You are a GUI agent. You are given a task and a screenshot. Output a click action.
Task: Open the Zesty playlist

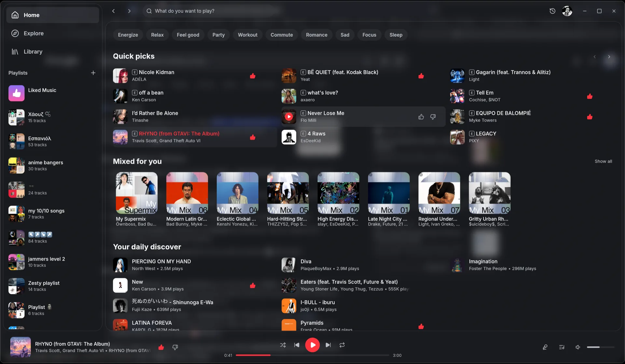click(x=52, y=286)
